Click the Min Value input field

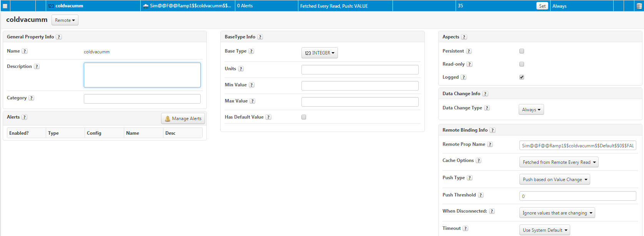[x=360, y=86]
